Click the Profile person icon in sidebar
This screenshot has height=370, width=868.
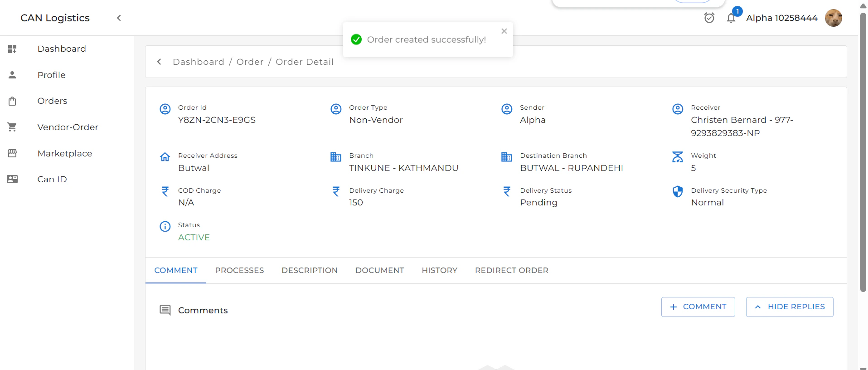(x=12, y=75)
